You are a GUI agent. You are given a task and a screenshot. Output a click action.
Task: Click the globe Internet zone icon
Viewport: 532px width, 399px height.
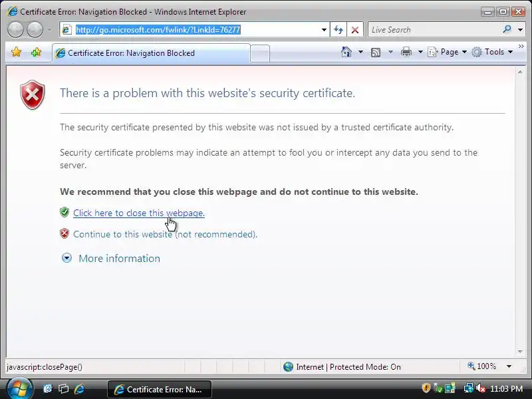coord(288,367)
